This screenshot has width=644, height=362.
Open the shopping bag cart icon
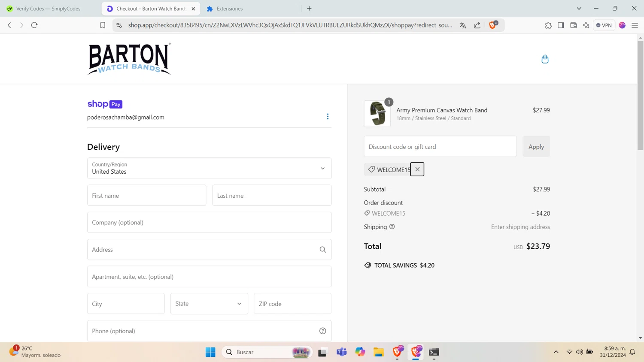pos(545,59)
